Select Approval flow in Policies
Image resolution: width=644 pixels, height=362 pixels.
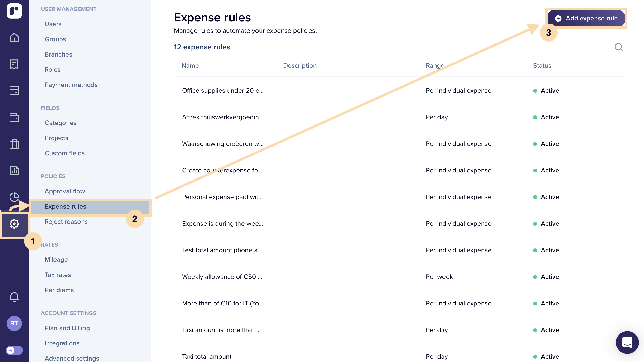click(65, 191)
